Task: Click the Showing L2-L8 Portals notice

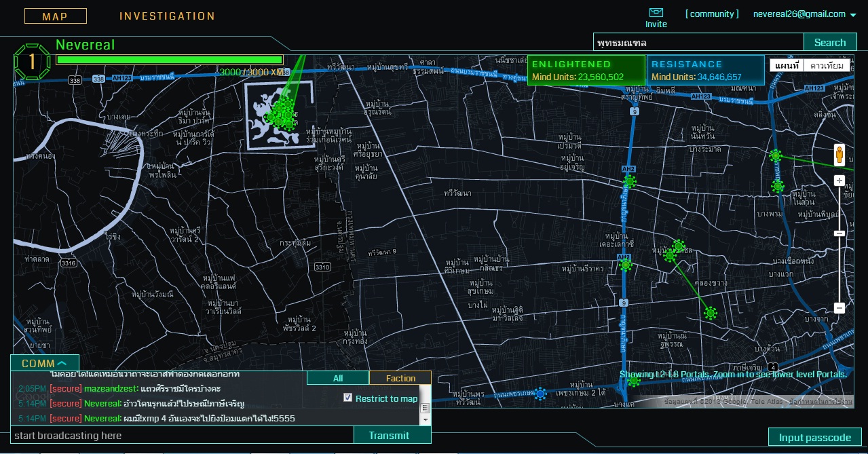Action: [x=733, y=375]
